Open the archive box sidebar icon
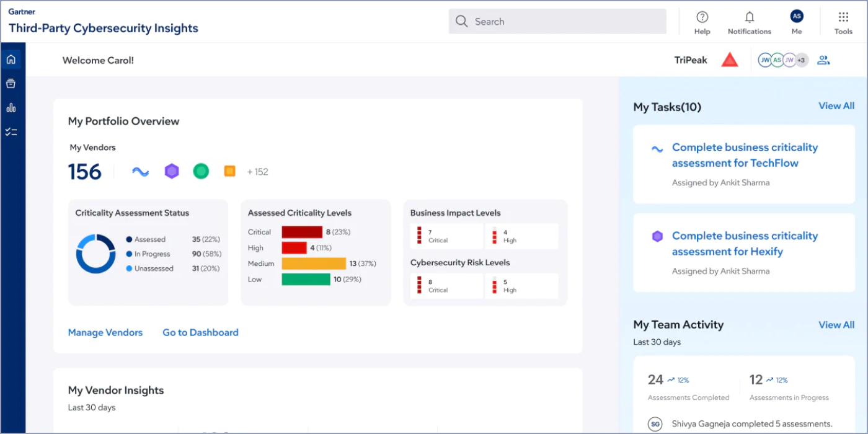This screenshot has width=868, height=434. pyautogui.click(x=11, y=84)
